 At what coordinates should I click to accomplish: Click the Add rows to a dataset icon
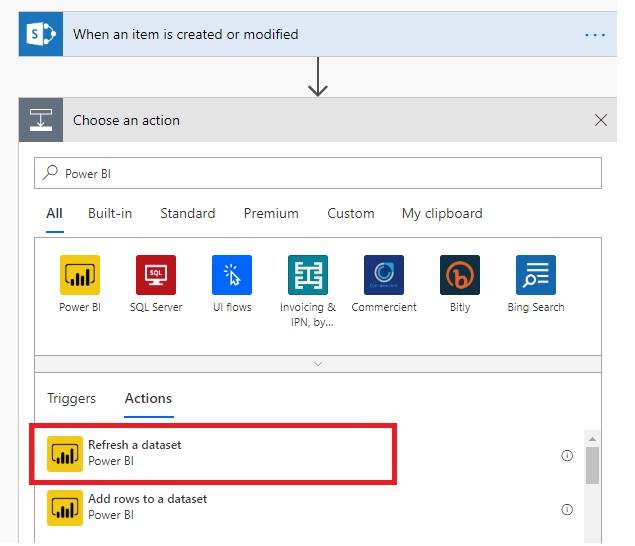tap(65, 508)
